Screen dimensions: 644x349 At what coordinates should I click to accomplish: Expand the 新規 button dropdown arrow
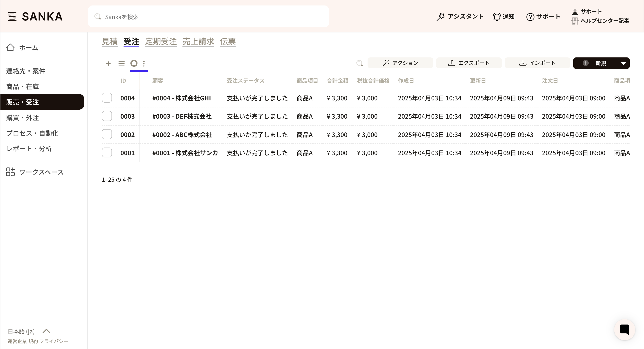[623, 63]
